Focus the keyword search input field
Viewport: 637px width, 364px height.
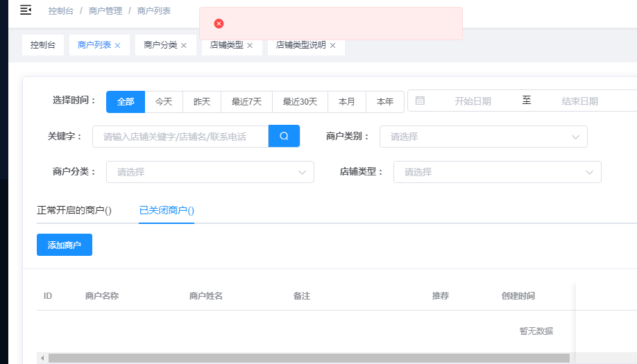pyautogui.click(x=180, y=137)
